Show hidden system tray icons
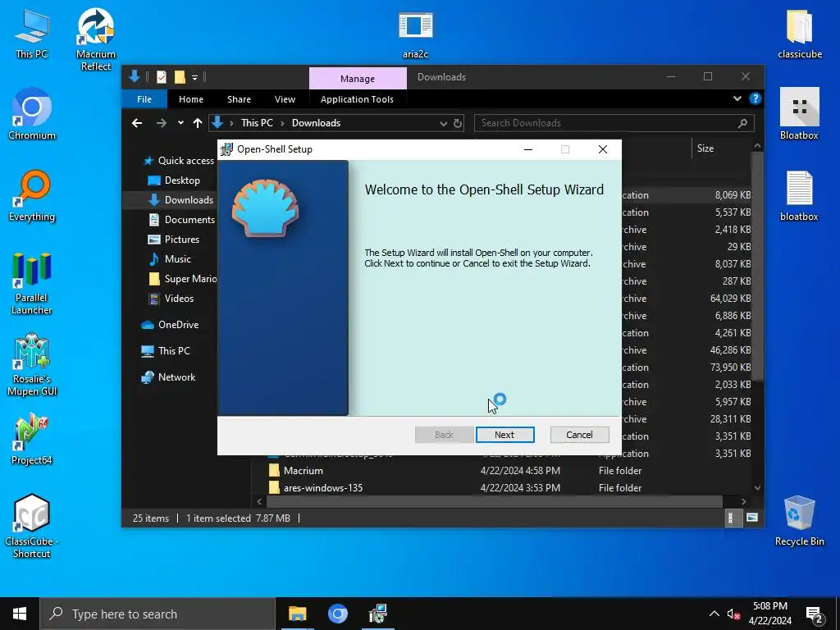840x630 pixels. (x=714, y=614)
